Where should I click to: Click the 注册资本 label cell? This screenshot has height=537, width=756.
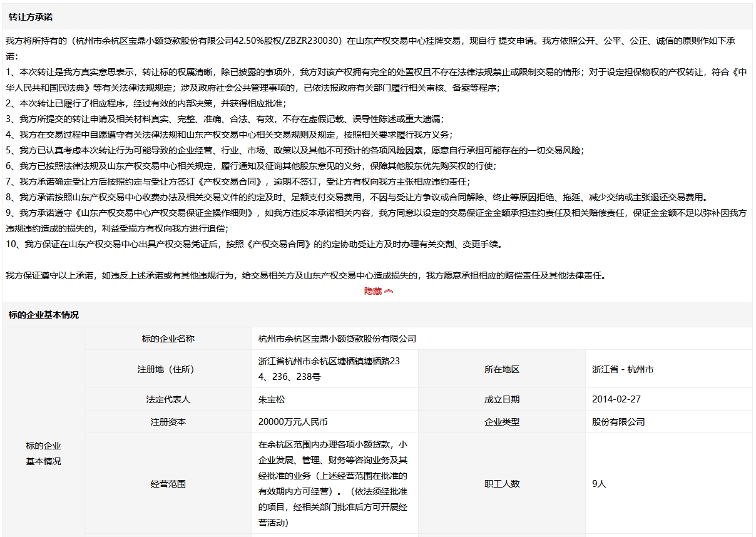168,422
